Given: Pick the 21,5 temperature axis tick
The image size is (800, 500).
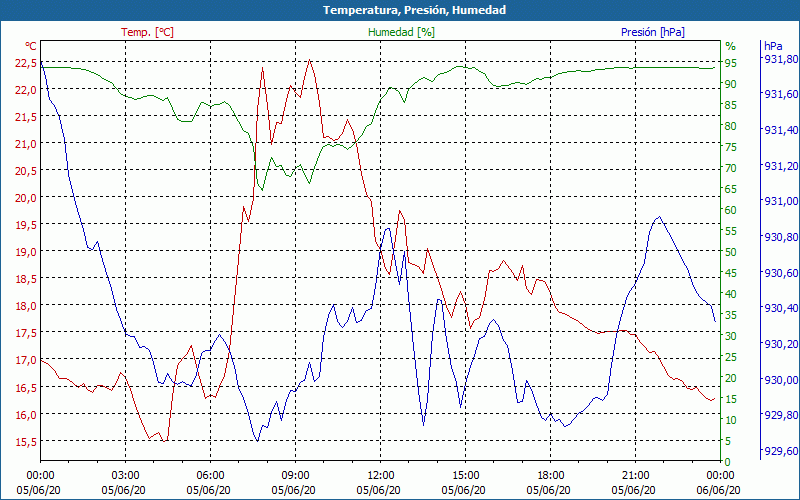Looking at the screenshot, I should [x=27, y=117].
